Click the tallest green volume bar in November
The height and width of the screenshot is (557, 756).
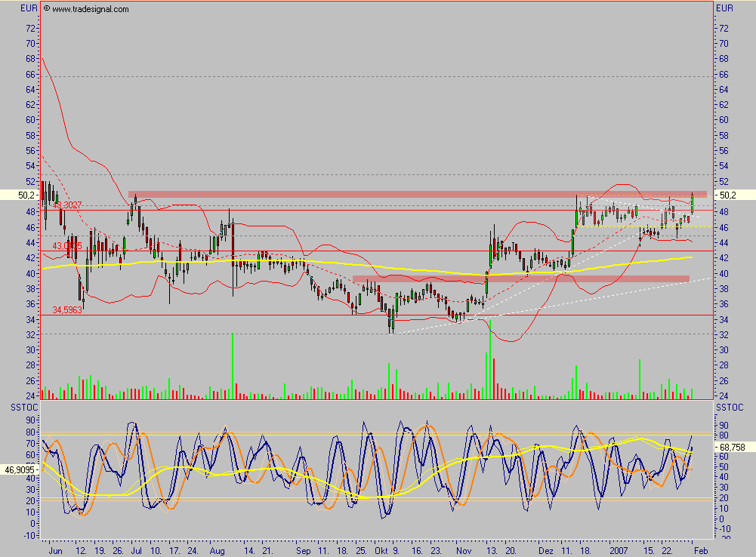(490, 362)
